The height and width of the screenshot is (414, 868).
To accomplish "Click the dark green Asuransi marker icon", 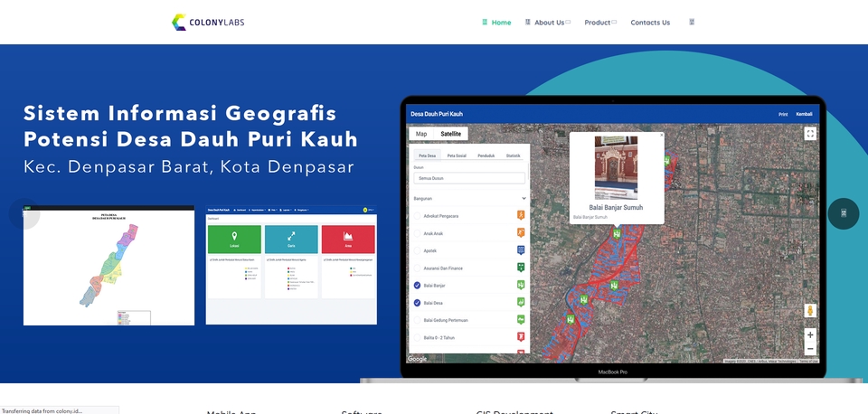I will [x=521, y=268].
